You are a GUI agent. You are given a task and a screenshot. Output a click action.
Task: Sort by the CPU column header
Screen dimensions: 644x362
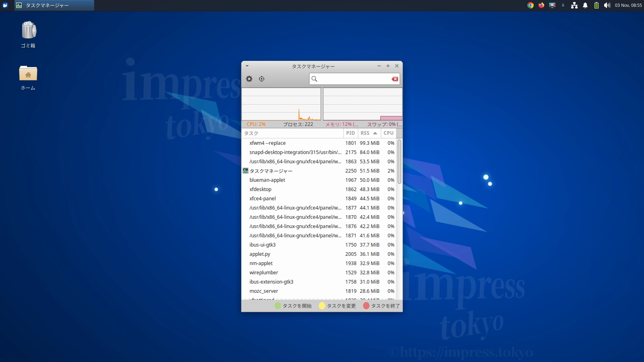[389, 133]
